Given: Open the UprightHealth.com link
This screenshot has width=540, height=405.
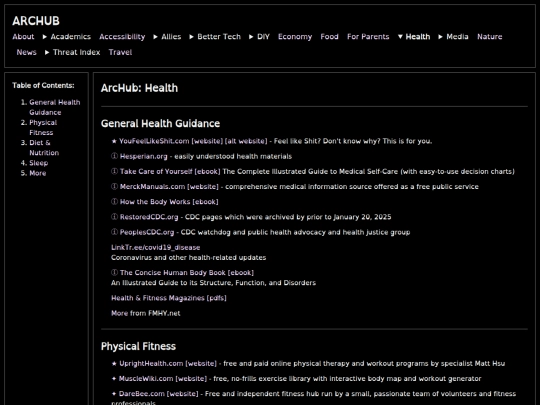Looking at the screenshot, I should (x=151, y=364).
